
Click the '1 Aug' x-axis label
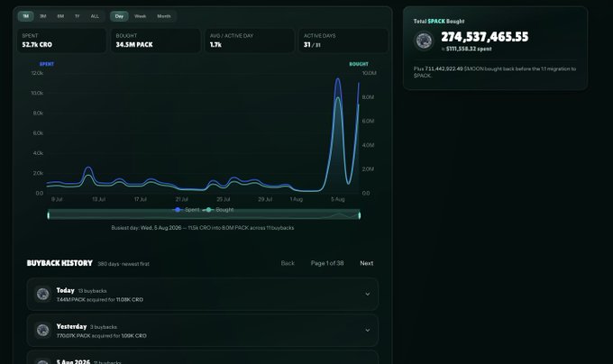click(297, 199)
